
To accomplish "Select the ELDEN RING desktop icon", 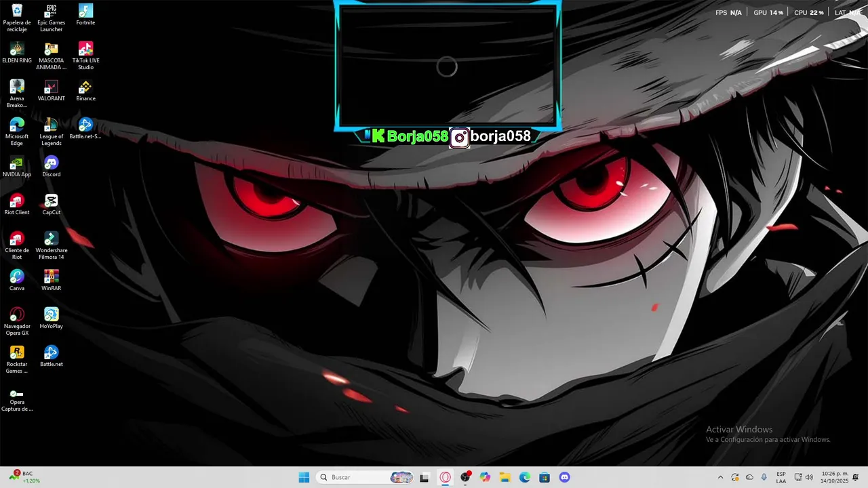I will (17, 52).
